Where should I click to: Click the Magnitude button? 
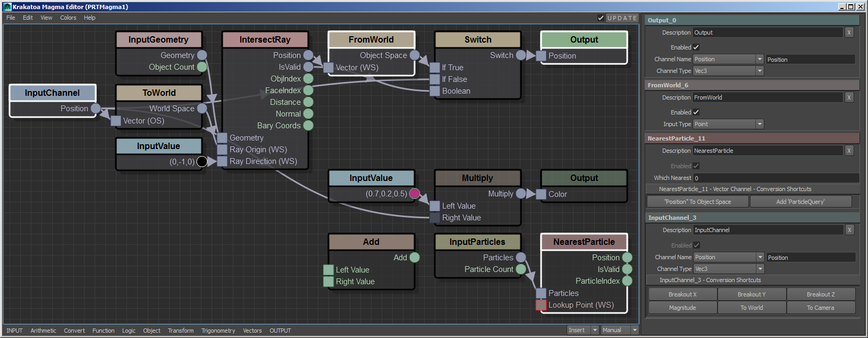pos(682,308)
